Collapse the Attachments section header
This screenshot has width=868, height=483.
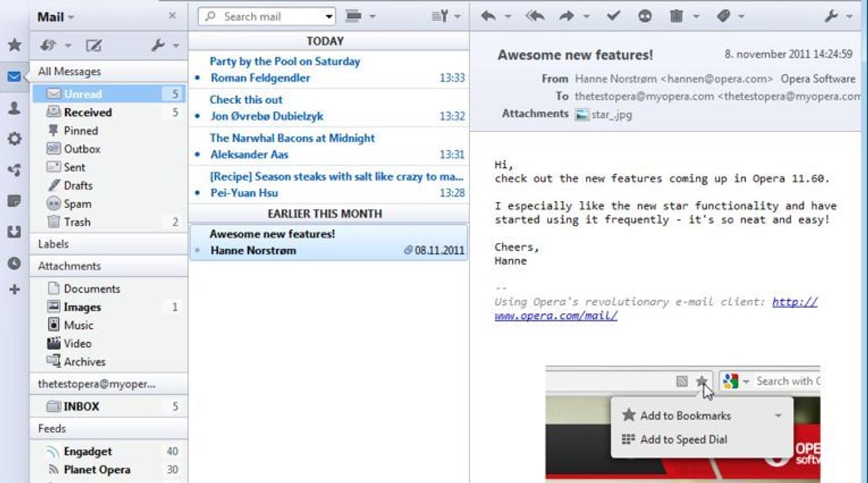point(109,266)
